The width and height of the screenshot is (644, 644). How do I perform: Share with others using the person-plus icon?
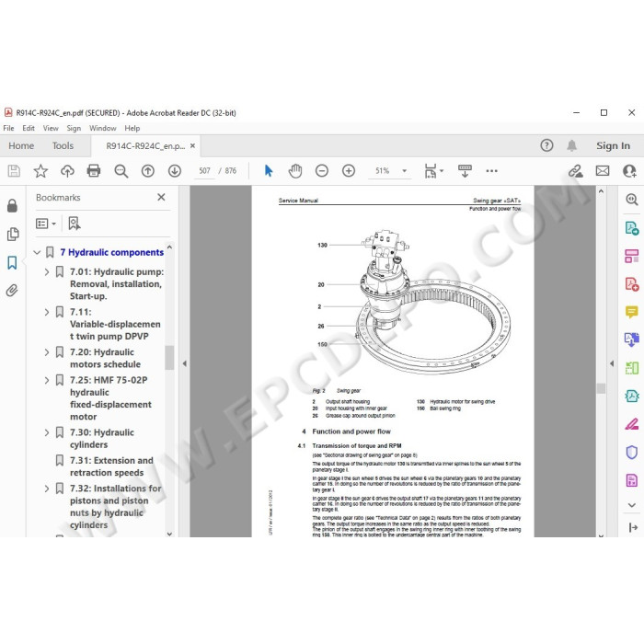(629, 171)
